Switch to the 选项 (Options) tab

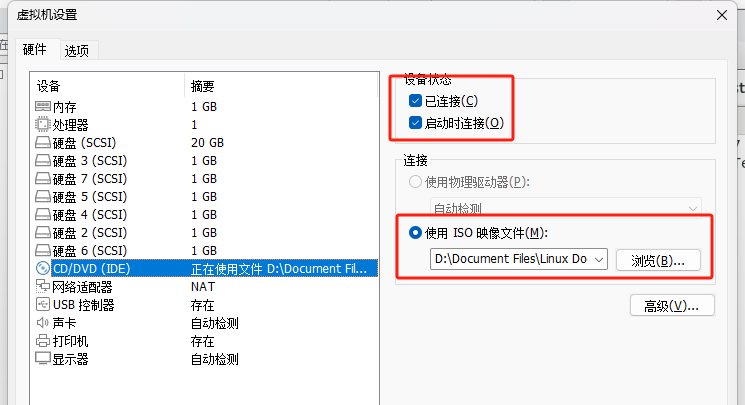click(77, 50)
